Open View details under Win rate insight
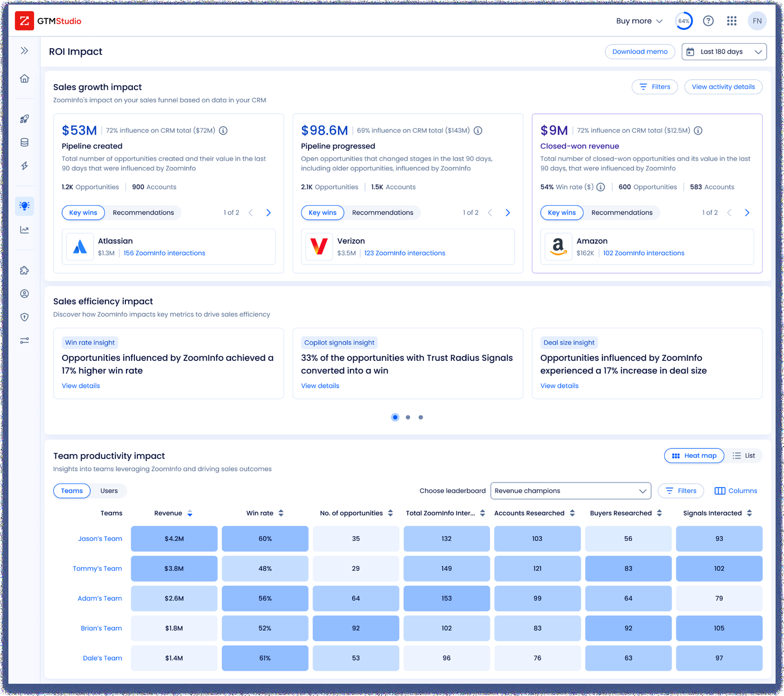This screenshot has height=696, width=784. point(81,386)
